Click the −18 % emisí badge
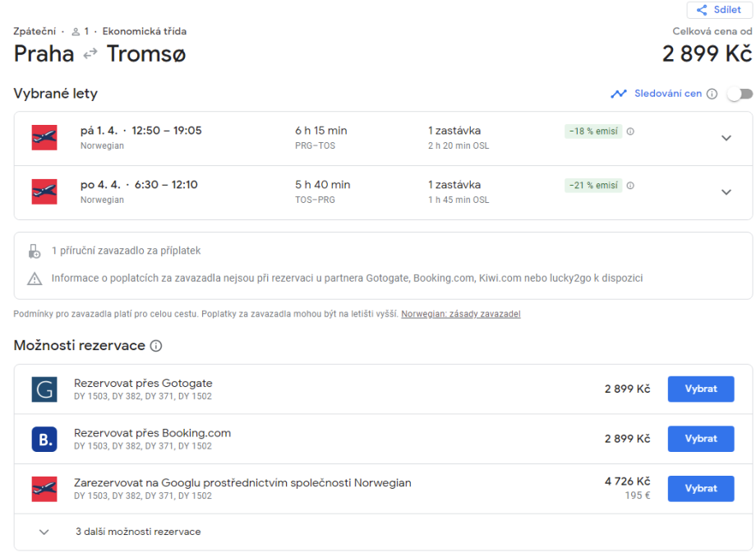 [x=593, y=131]
